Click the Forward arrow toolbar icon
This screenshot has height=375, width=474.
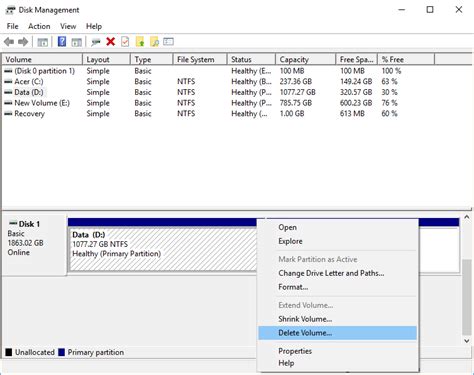23,42
